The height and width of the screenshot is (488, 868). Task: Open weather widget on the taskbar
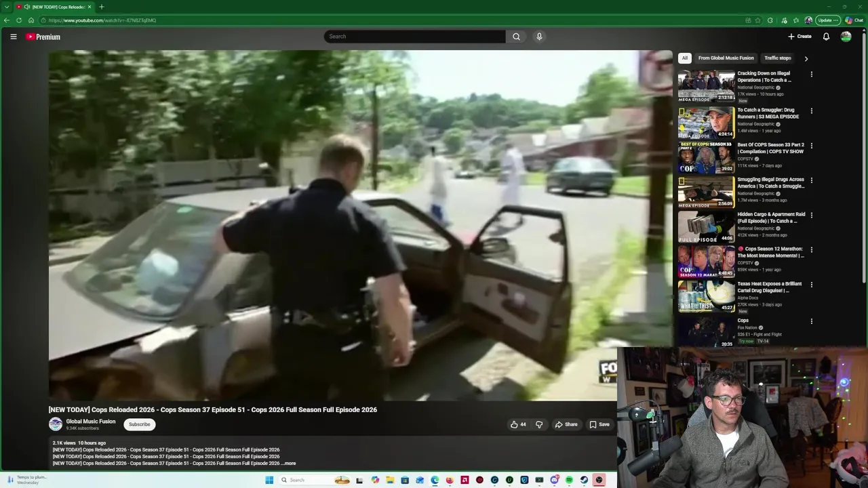coord(27,480)
